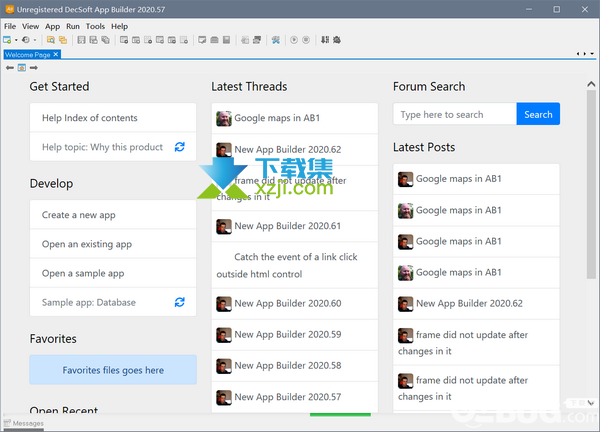Go back using the left arrow icon

(x=10, y=68)
